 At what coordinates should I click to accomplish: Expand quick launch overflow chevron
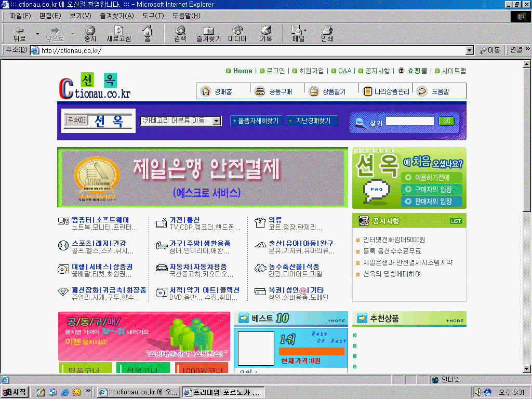88,391
